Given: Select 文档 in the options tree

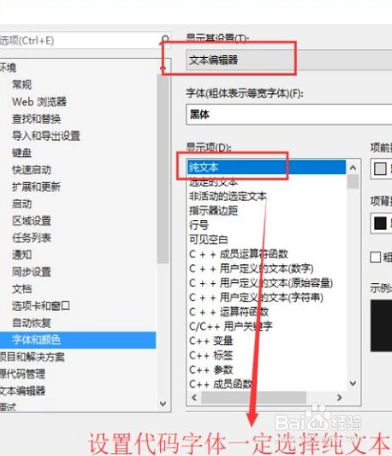Looking at the screenshot, I should click(22, 289).
